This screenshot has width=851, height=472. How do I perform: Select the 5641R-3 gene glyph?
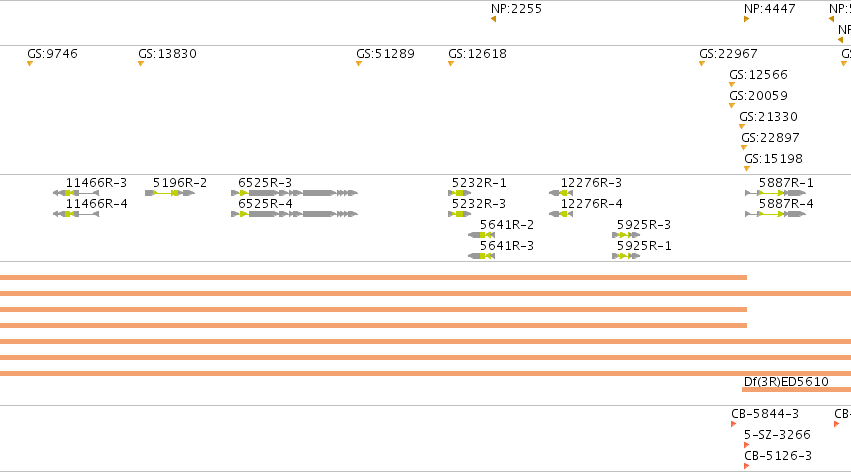[481, 256]
